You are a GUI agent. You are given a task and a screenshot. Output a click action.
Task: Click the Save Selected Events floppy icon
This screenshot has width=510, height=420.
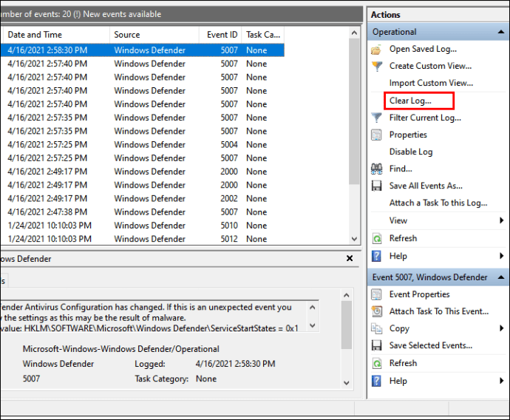(376, 345)
